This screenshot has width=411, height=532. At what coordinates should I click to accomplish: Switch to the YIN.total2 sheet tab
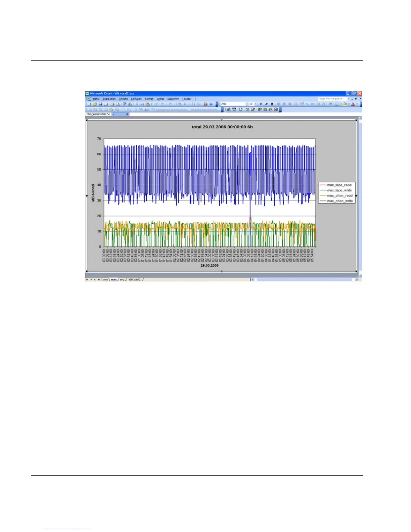tap(134, 279)
